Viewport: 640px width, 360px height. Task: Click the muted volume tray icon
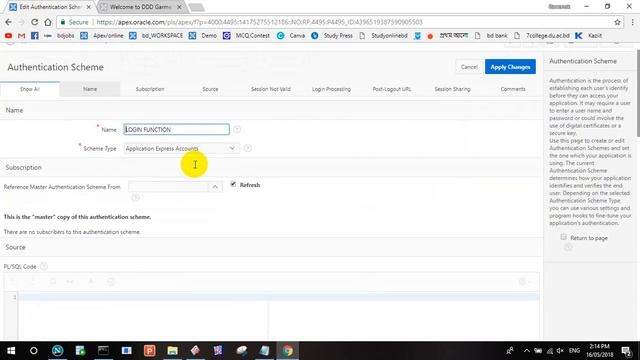pos(560,351)
